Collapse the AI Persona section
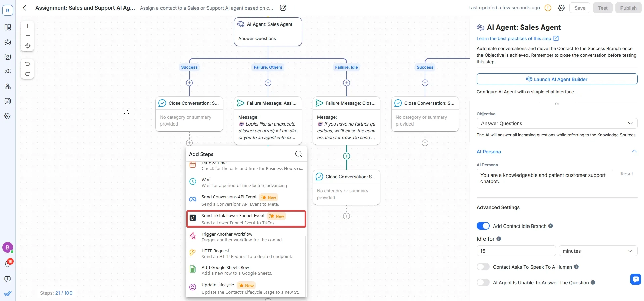644x301 pixels. (x=634, y=151)
